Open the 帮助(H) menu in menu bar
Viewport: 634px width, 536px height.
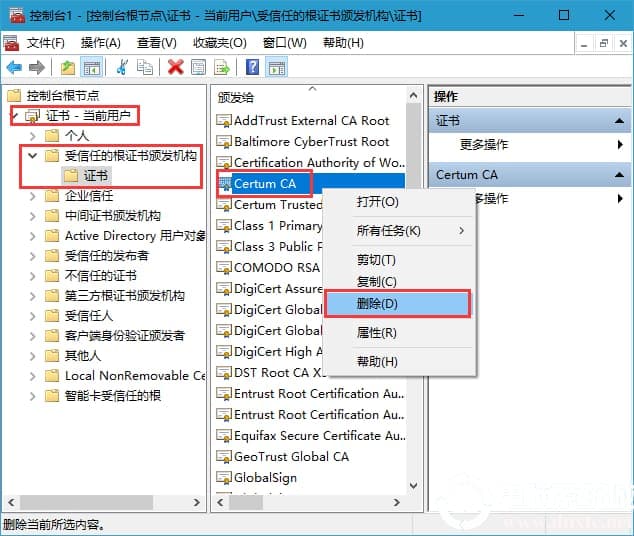[x=343, y=43]
